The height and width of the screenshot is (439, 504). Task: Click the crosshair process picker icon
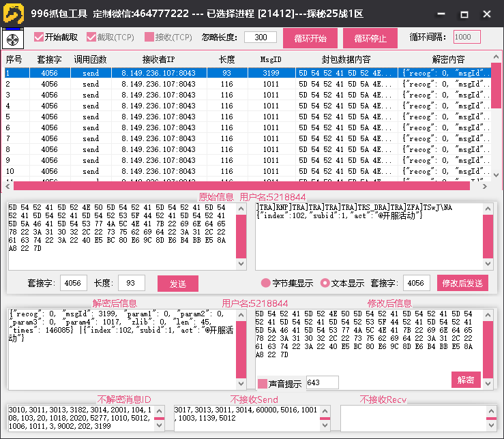click(13, 38)
